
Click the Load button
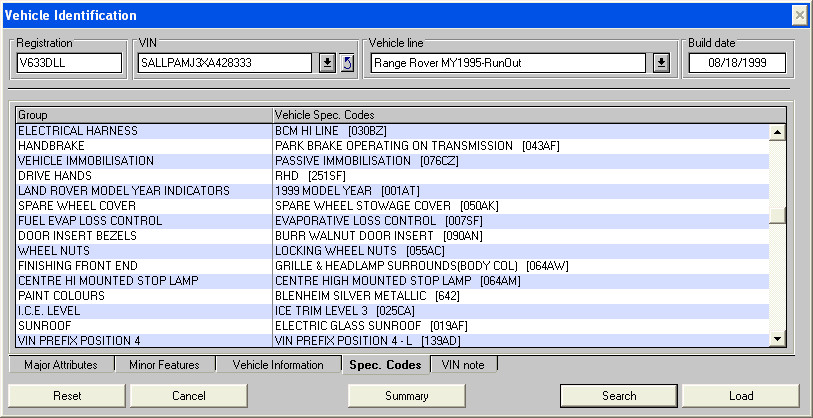tap(740, 396)
